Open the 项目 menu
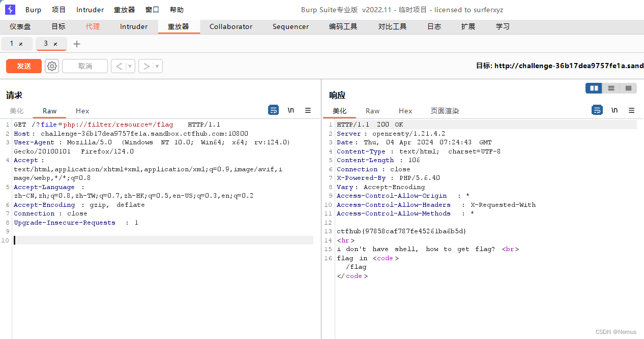This screenshot has height=339, width=644. (x=59, y=10)
